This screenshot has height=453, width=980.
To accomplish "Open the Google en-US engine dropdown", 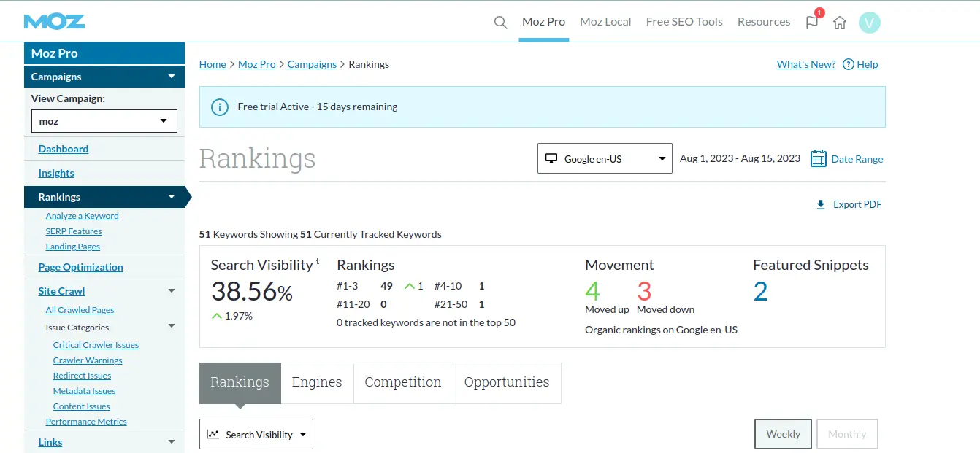I will (x=605, y=158).
